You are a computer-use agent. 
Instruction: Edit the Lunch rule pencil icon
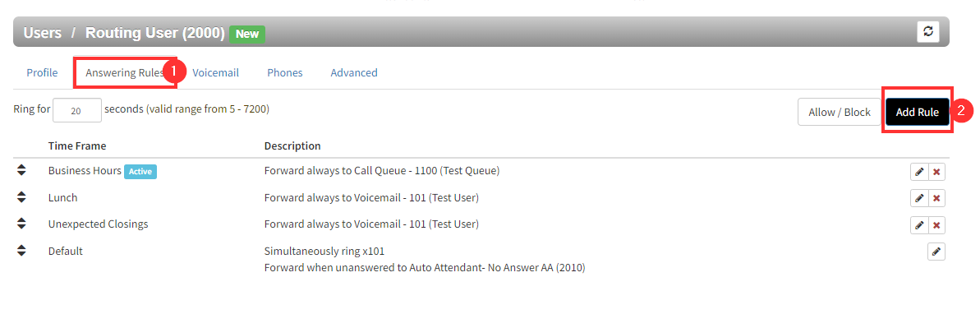[919, 198]
